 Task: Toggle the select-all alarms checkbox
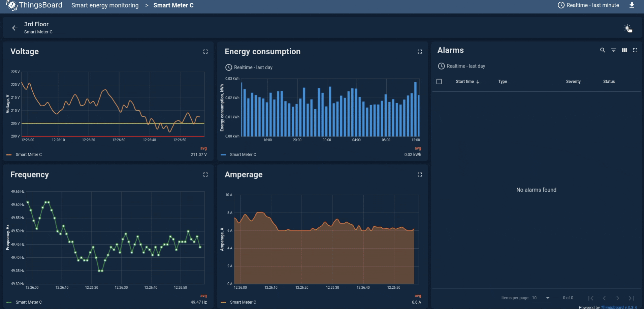point(439,81)
